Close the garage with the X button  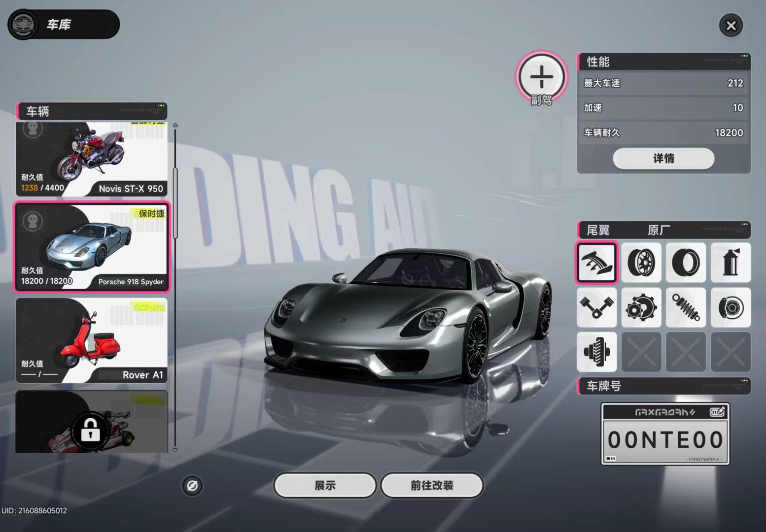click(x=731, y=25)
